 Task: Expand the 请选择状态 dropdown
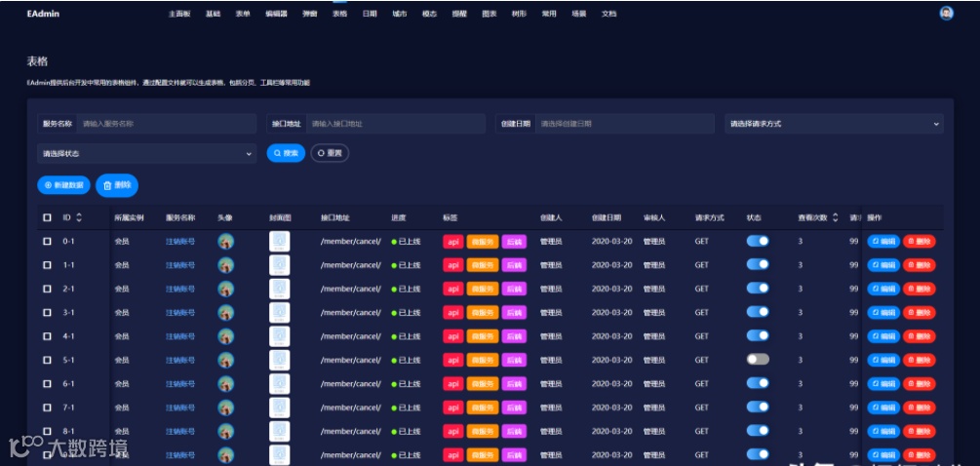(x=147, y=154)
